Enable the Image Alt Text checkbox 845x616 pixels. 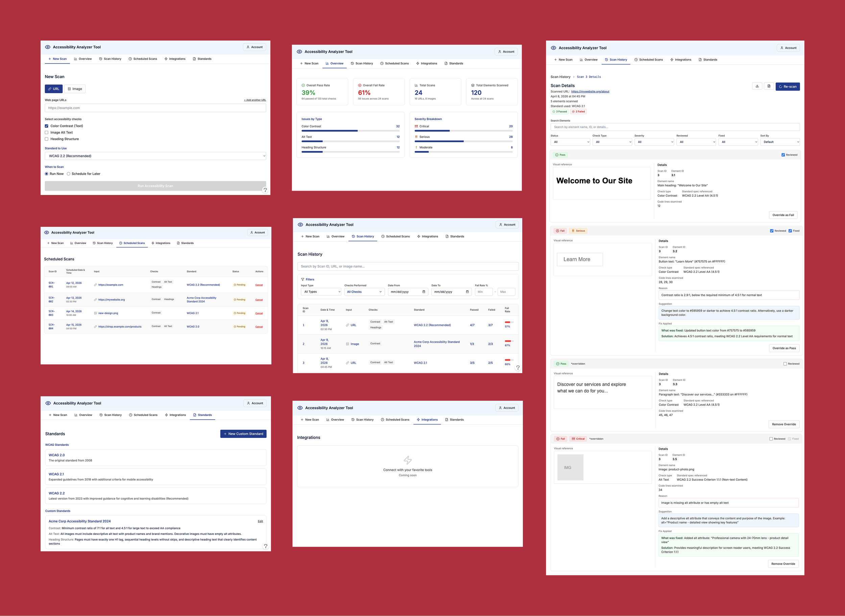pyautogui.click(x=47, y=132)
